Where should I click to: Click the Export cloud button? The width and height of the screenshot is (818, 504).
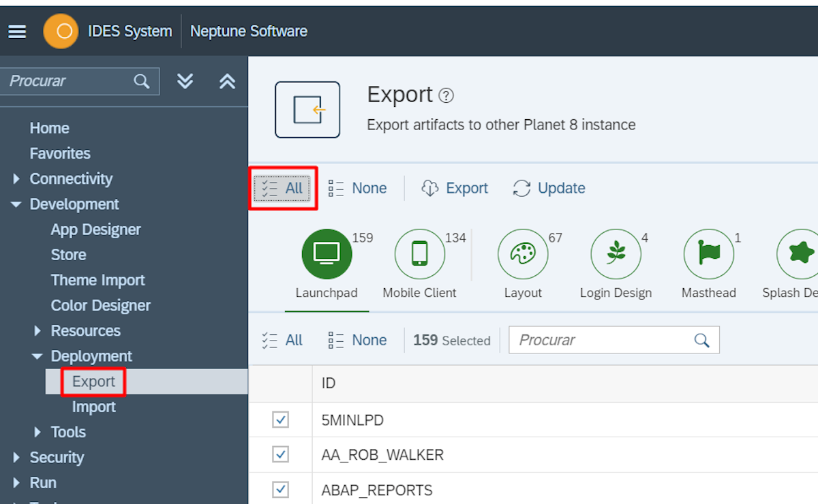pyautogui.click(x=455, y=189)
